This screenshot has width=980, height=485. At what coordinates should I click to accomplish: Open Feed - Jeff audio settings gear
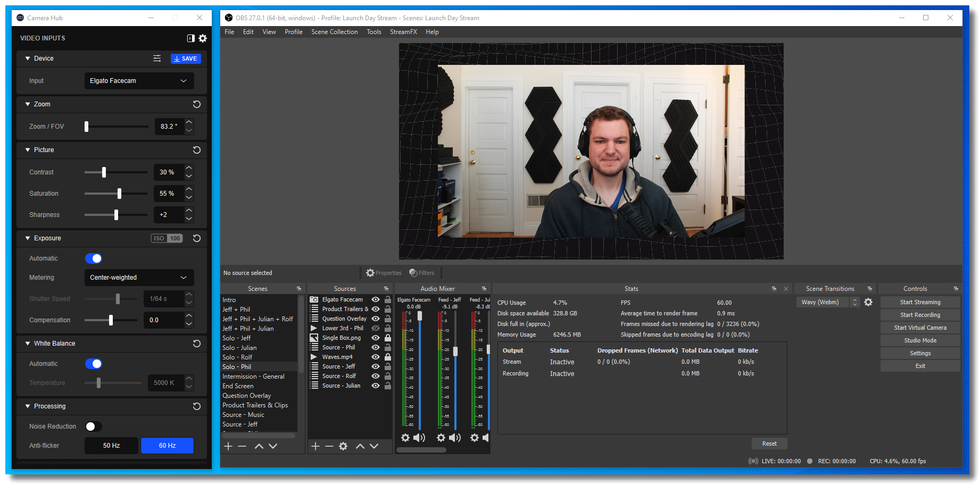tap(441, 438)
